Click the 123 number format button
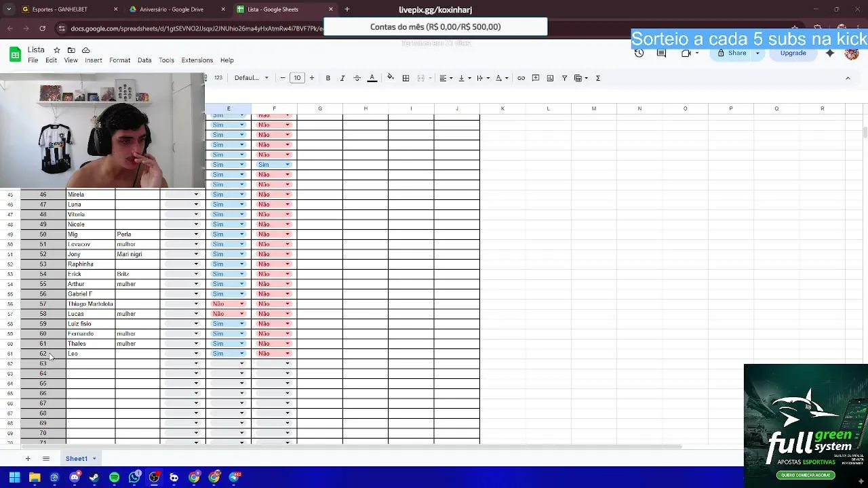Screen dimensions: 868x488 tap(218, 78)
